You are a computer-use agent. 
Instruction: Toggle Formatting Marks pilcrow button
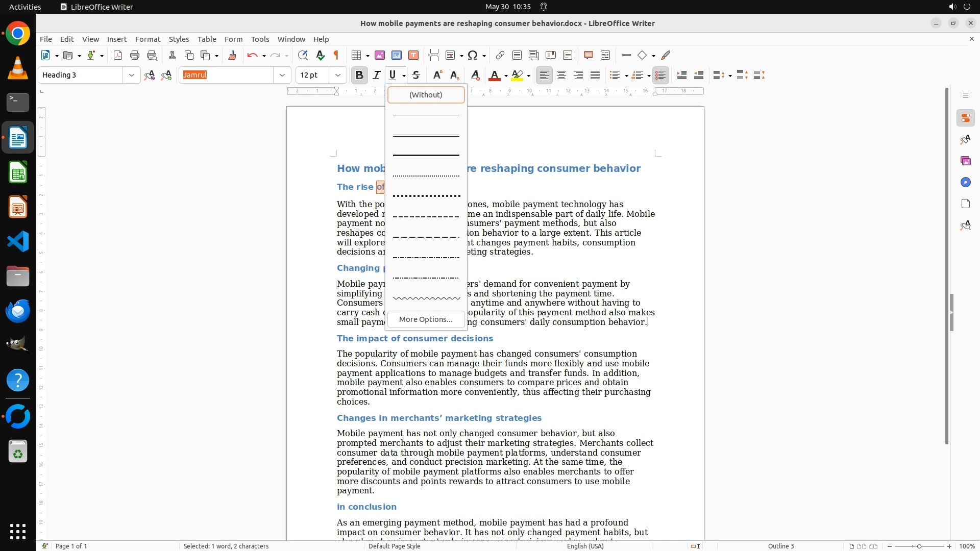coord(336,55)
